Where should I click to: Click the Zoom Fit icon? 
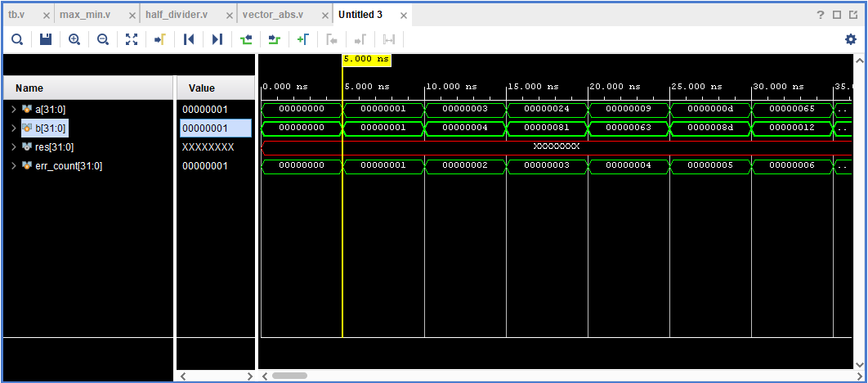[x=132, y=39]
